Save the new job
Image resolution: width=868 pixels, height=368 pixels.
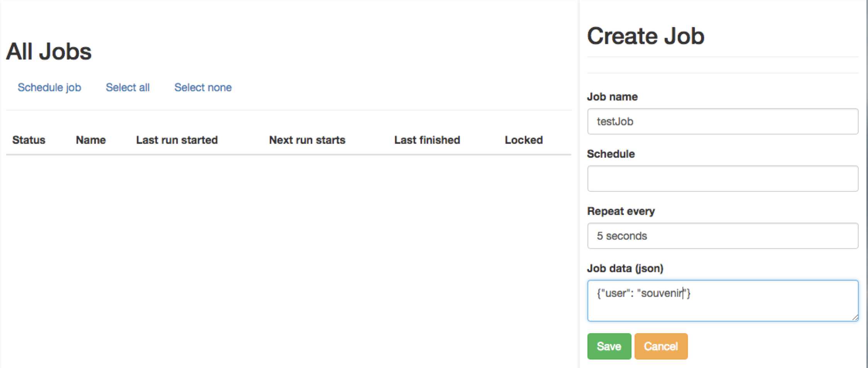(609, 346)
